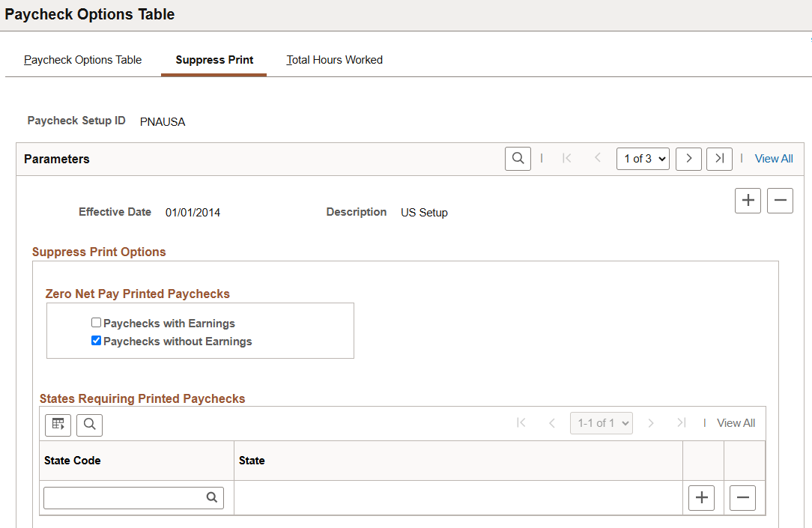Delete the current Parameters row
This screenshot has height=528, width=812.
click(x=780, y=200)
